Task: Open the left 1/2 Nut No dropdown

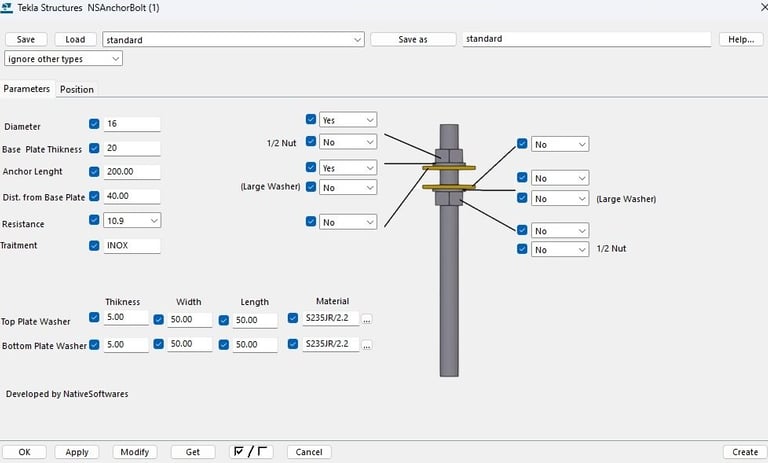Action: [348, 142]
